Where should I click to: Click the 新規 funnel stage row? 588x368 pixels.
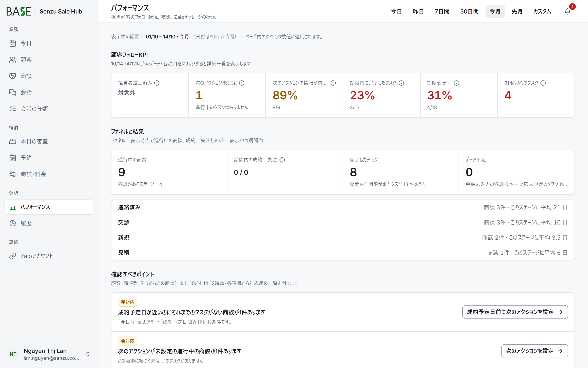343,238
